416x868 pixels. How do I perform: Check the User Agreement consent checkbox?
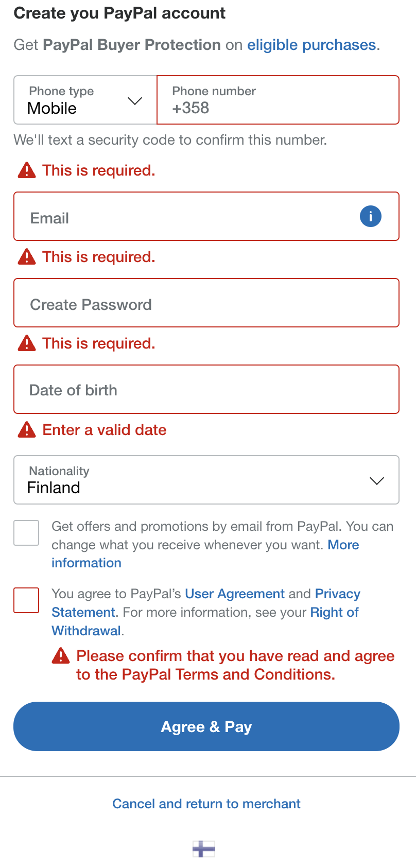click(26, 600)
